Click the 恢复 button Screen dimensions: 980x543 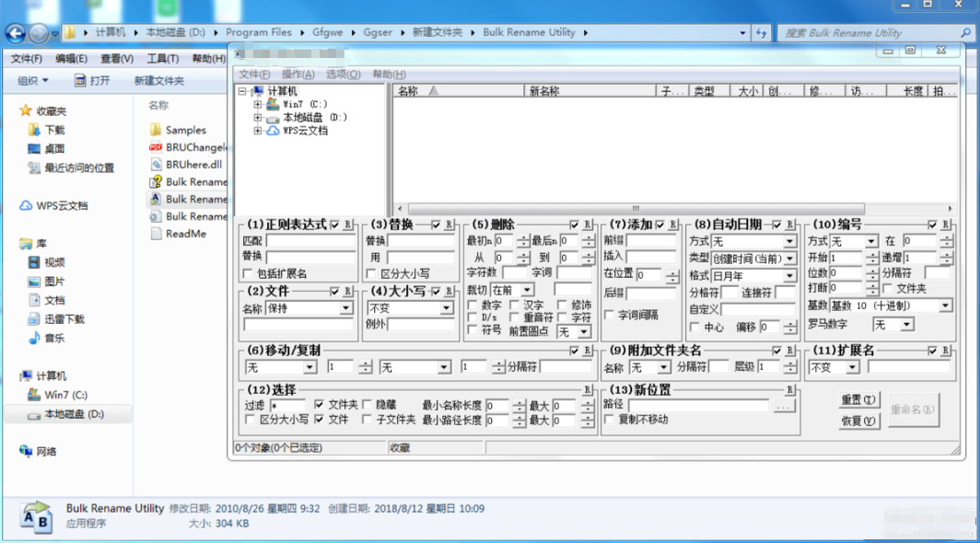pos(858,421)
